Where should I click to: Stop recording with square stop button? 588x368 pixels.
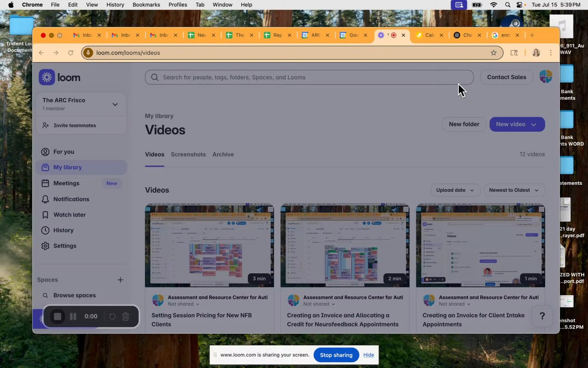coord(57,316)
